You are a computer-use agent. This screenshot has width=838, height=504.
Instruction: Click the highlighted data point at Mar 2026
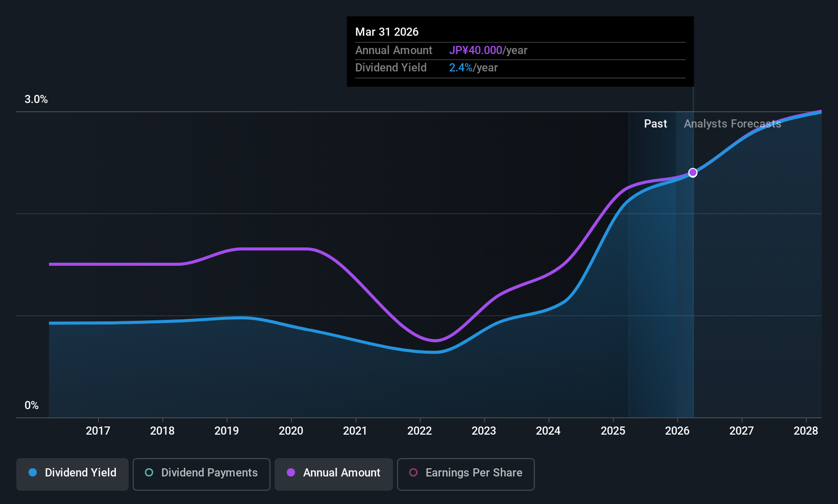pyautogui.click(x=693, y=172)
